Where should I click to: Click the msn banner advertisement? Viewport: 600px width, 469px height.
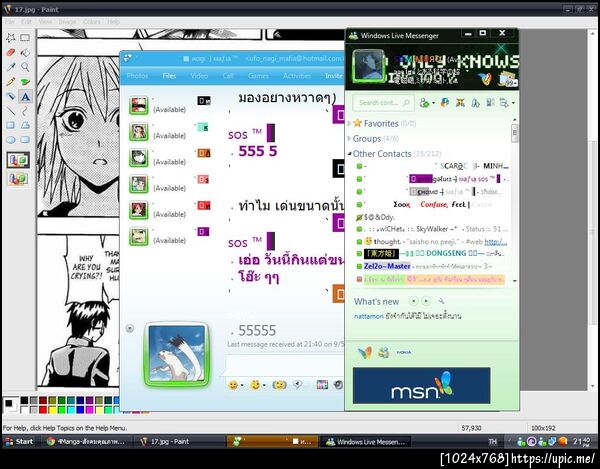coord(421,386)
